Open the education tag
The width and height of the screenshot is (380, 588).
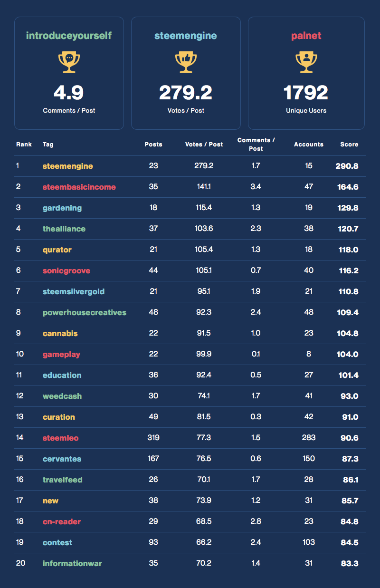click(x=62, y=375)
